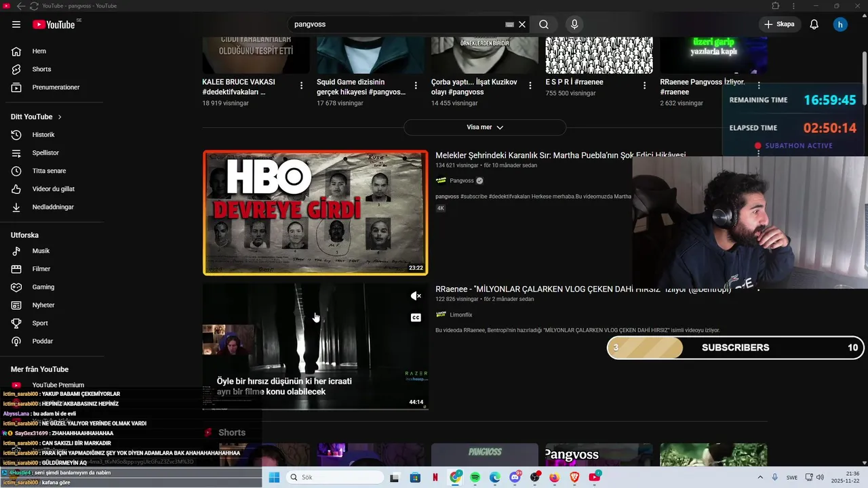Start voice search with the microphone icon
This screenshot has width=868, height=488.
(x=574, y=24)
